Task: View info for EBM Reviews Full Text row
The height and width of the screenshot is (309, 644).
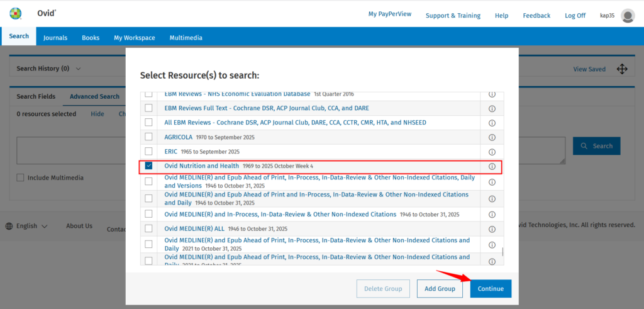Action: pyautogui.click(x=492, y=108)
